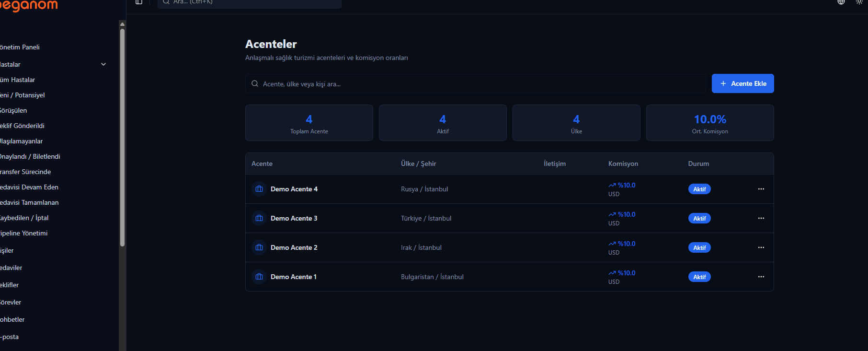Select Tedavisi Devam Eden sidebar item
Screen dimensions: 868x351
(x=29, y=187)
